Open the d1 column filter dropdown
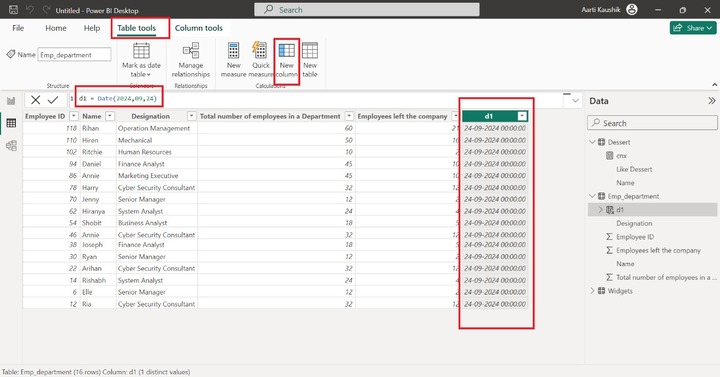Image resolution: width=720 pixels, height=377 pixels. click(522, 116)
